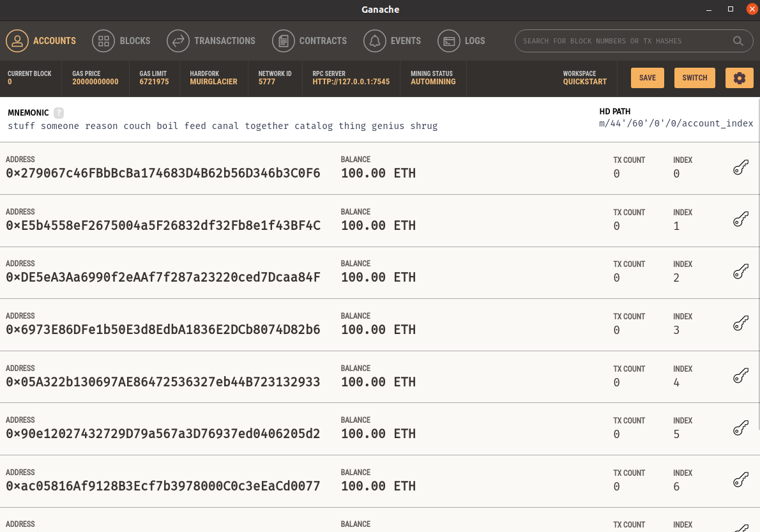Select address 0x279067c46FBbBcBa174683D4B62b56D346b3C0F6
The image size is (760, 532).
(x=163, y=173)
